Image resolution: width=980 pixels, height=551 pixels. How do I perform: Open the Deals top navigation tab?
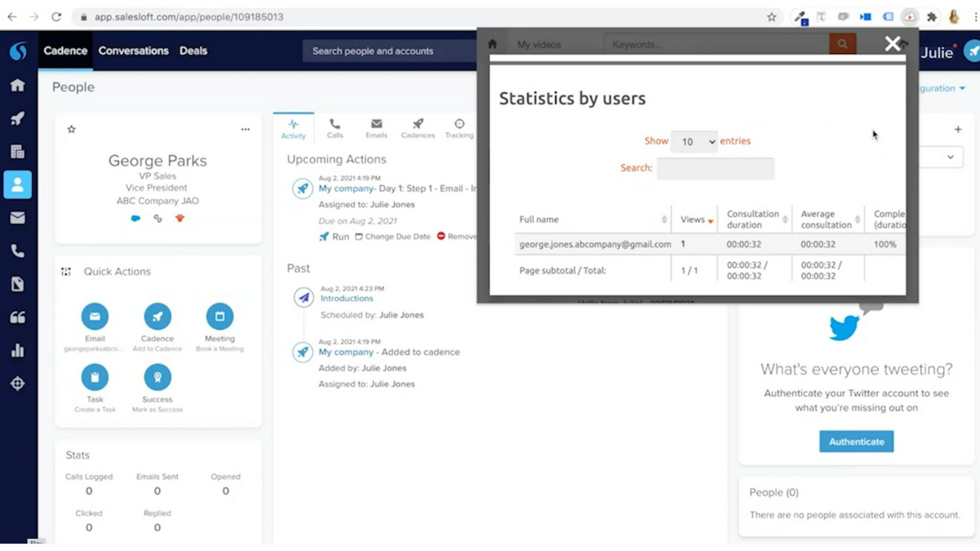pyautogui.click(x=194, y=51)
